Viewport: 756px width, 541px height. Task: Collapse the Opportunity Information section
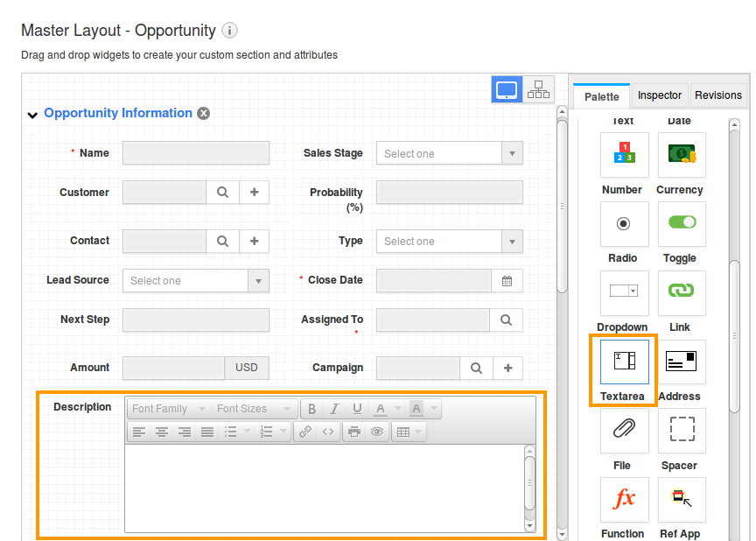click(x=32, y=114)
